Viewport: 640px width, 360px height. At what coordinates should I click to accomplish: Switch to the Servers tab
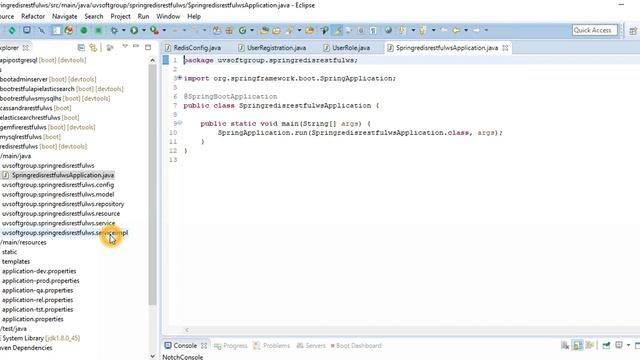pyautogui.click(x=311, y=346)
